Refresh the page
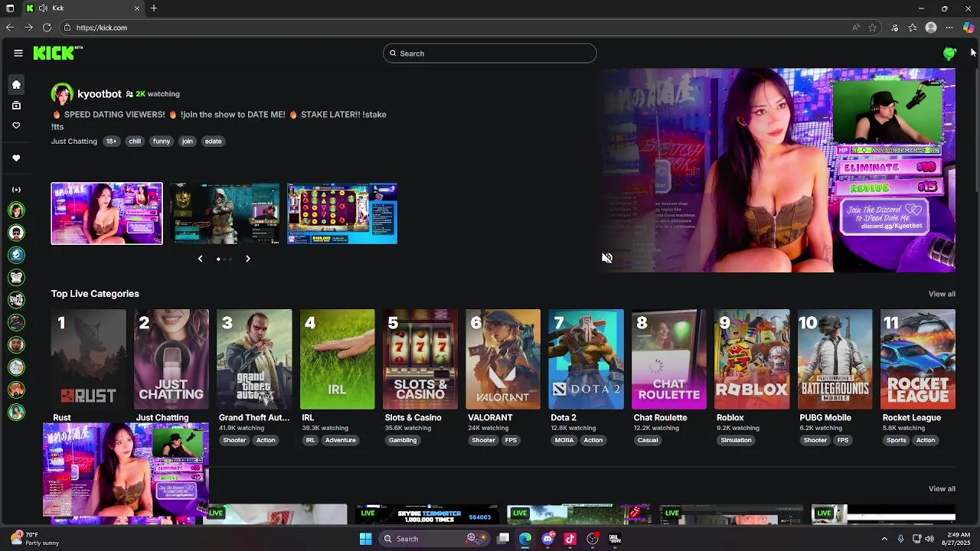 [x=47, y=28]
